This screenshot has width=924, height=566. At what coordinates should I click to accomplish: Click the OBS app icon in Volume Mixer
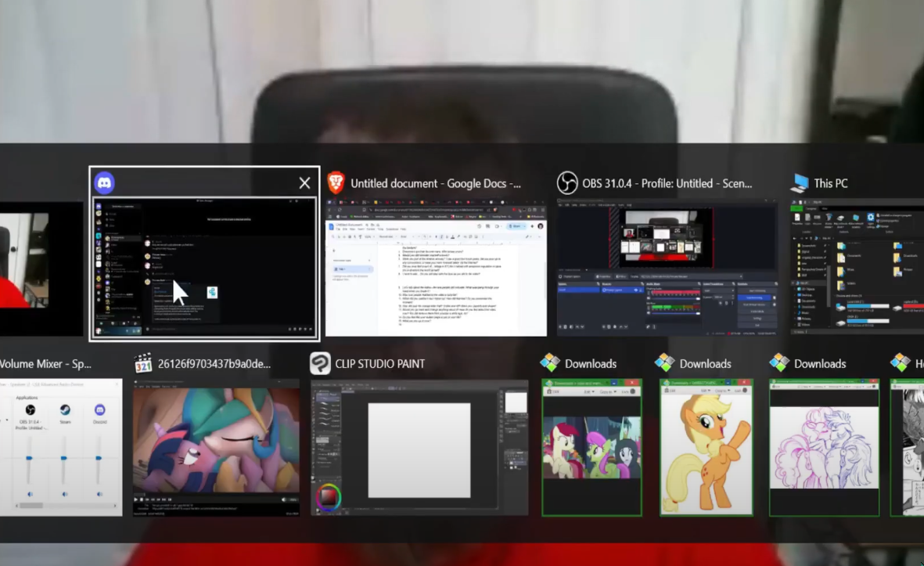point(30,409)
